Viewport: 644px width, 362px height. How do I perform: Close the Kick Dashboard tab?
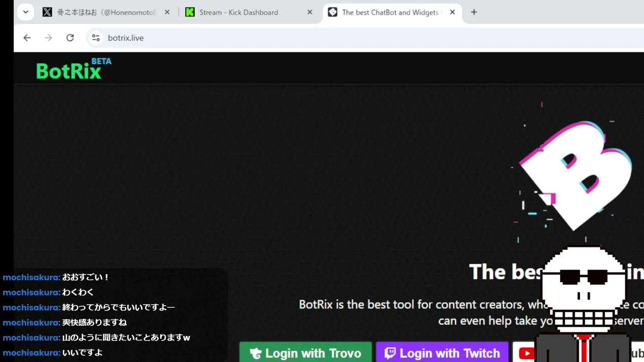pyautogui.click(x=310, y=12)
